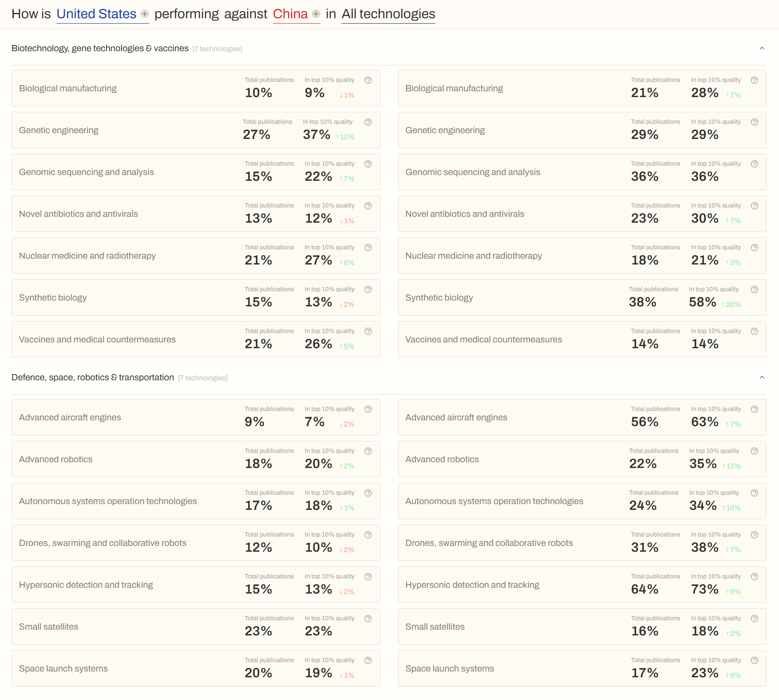
Task: Click plus icon next to China
Action: [316, 14]
